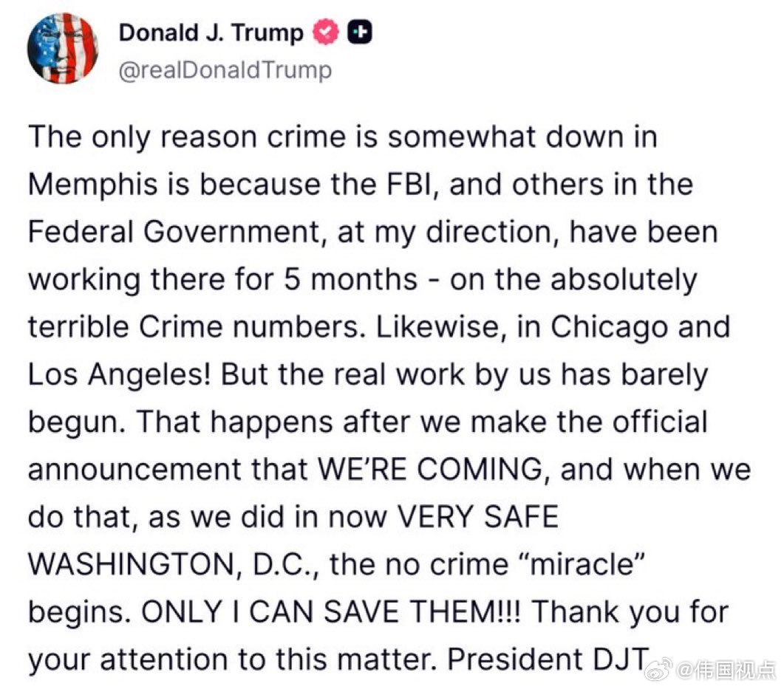Click the word Chicago in the post
Image resolution: width=784 pixels, height=689 pixels.
tap(610, 327)
